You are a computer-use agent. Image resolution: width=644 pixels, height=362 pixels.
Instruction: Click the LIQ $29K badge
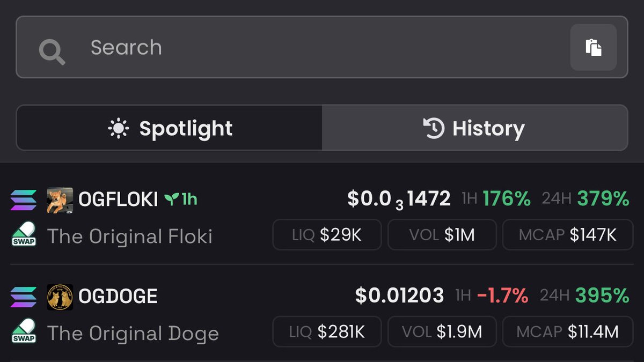[x=327, y=235]
